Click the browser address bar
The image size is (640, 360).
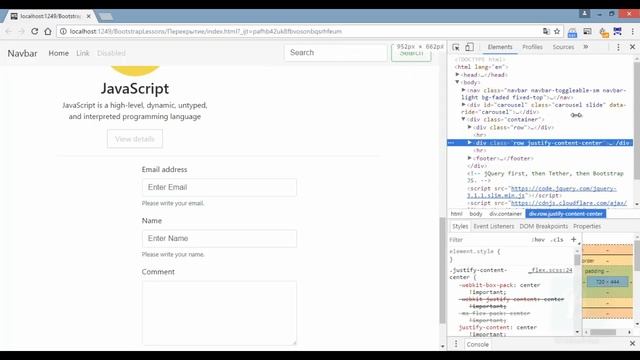302,31
